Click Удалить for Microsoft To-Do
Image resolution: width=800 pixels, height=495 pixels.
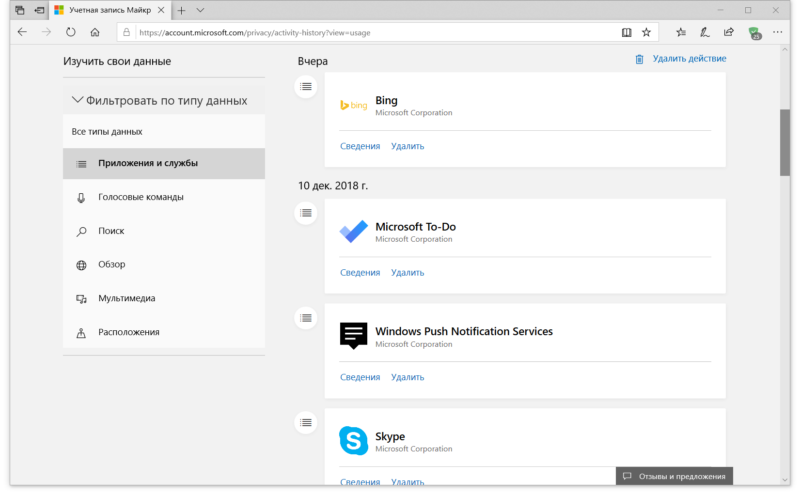tap(408, 273)
